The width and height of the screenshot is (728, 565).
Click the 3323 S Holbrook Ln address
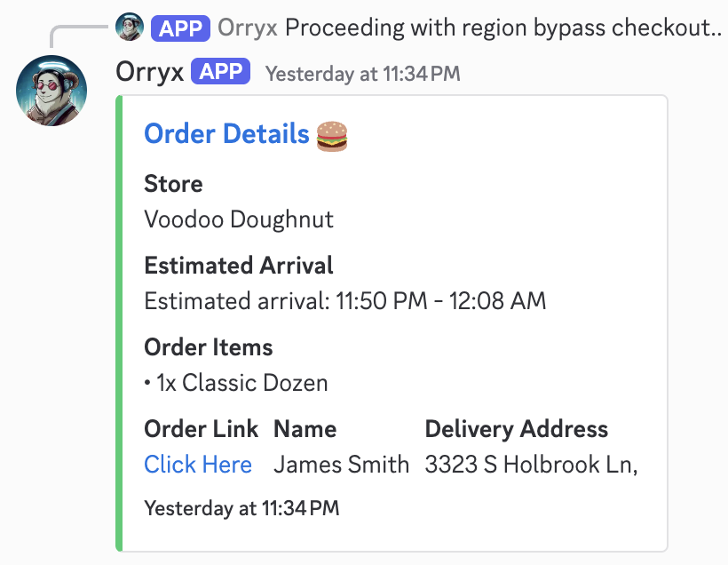531,465
